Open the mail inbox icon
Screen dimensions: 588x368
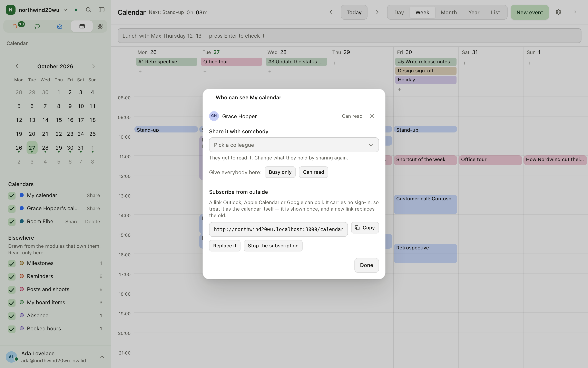[60, 26]
